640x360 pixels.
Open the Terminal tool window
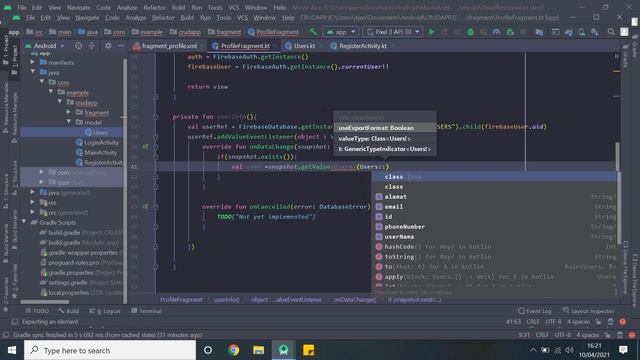click(147, 311)
